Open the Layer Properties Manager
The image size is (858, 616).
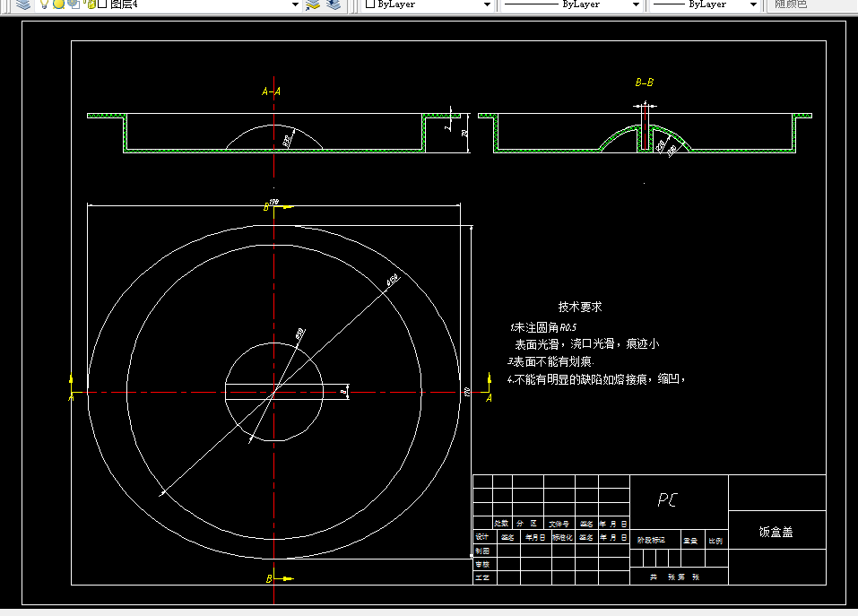tap(24, 5)
